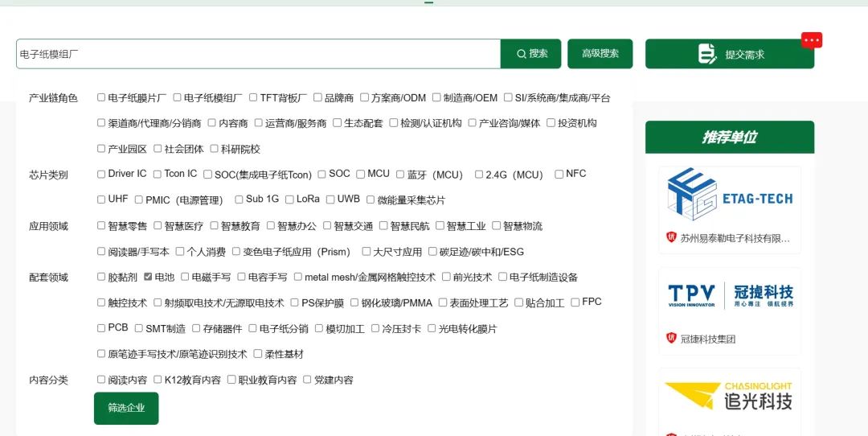868x436 pixels.
Task: Tick the 品牌商 checkbox
Action: coord(317,97)
